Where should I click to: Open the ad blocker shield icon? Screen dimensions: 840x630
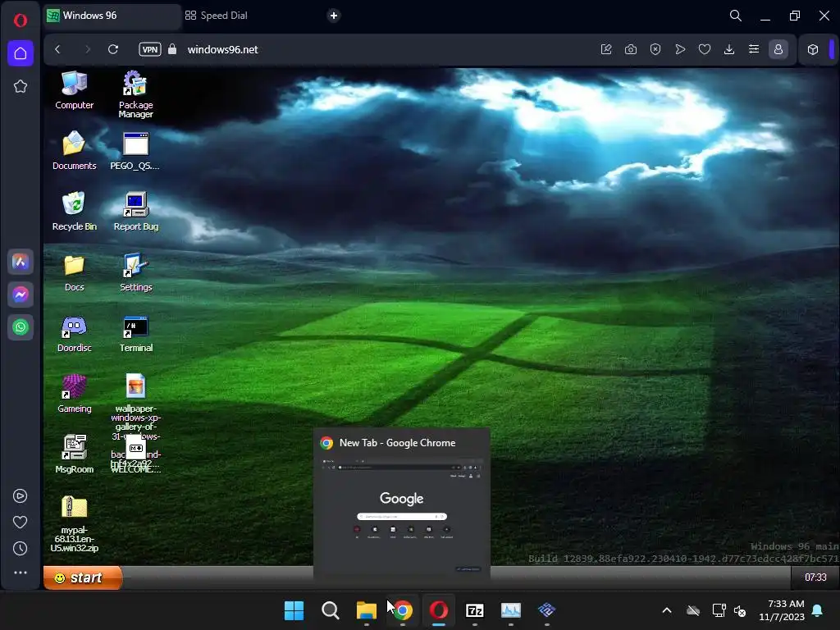tap(655, 49)
